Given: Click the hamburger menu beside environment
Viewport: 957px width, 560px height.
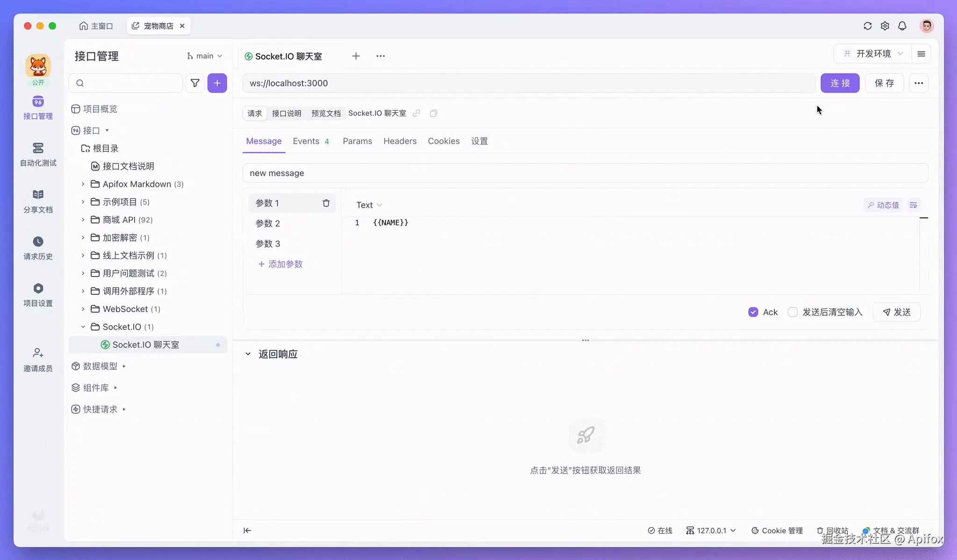Looking at the screenshot, I should [921, 54].
